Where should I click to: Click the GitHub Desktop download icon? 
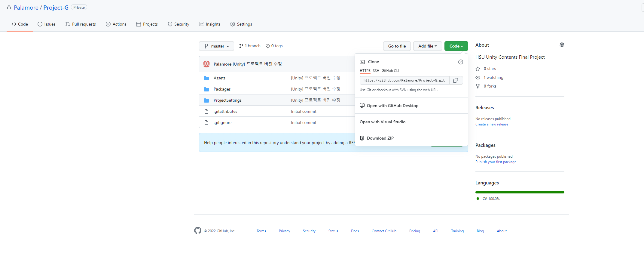[362, 106]
